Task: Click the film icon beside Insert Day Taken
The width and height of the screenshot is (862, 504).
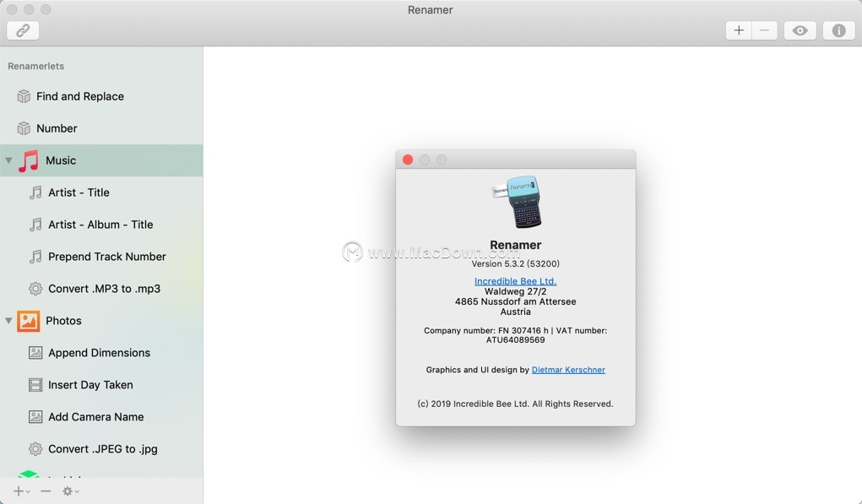Action: [x=35, y=385]
